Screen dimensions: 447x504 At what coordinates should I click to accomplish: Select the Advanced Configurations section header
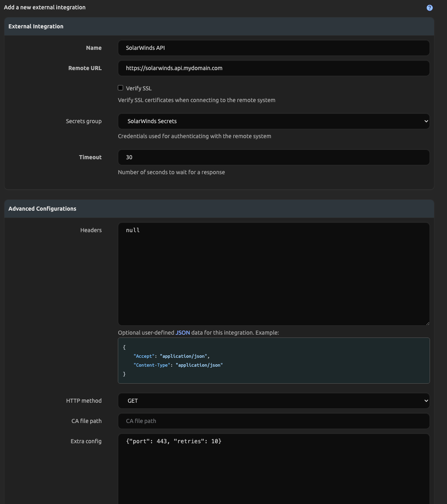[x=42, y=208]
